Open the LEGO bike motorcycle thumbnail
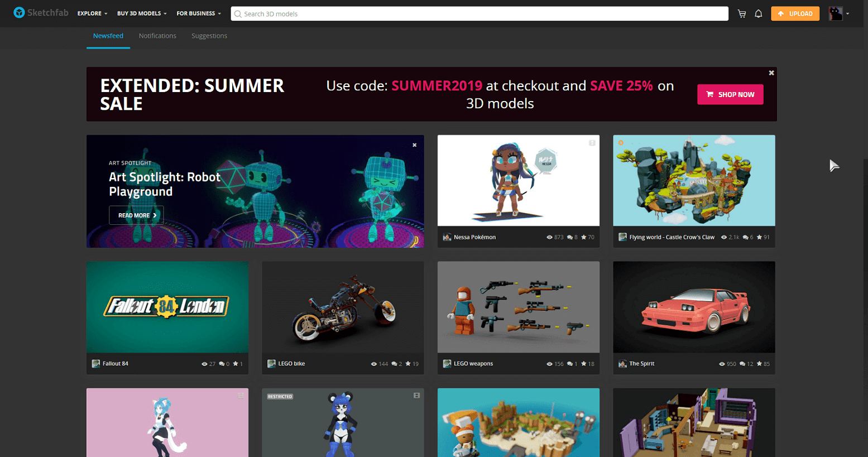 tap(343, 307)
